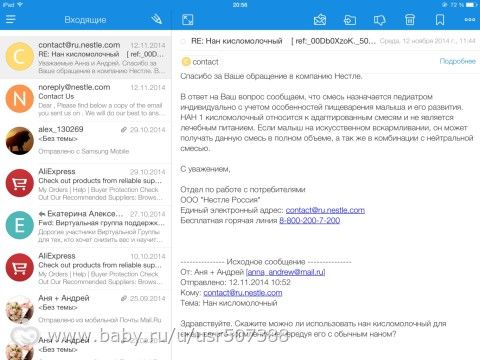The width and height of the screenshot is (480, 360).
Task: Mark as spam thumbs-down icon
Action: click(380, 20)
